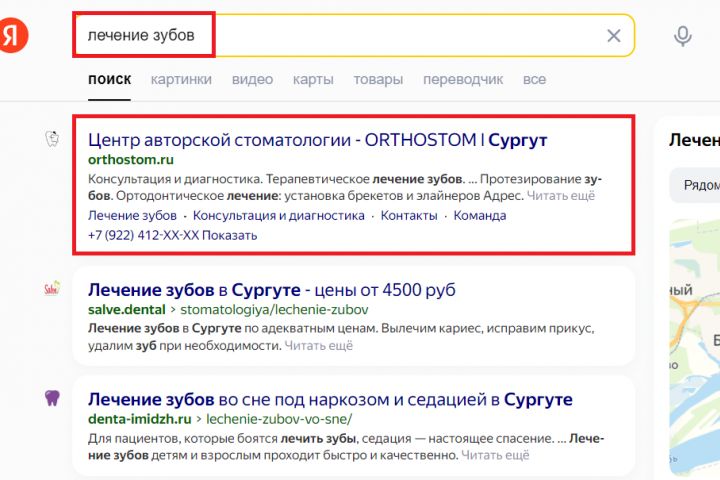Open "Лечение зубов в Сургуте" price result

(271, 290)
